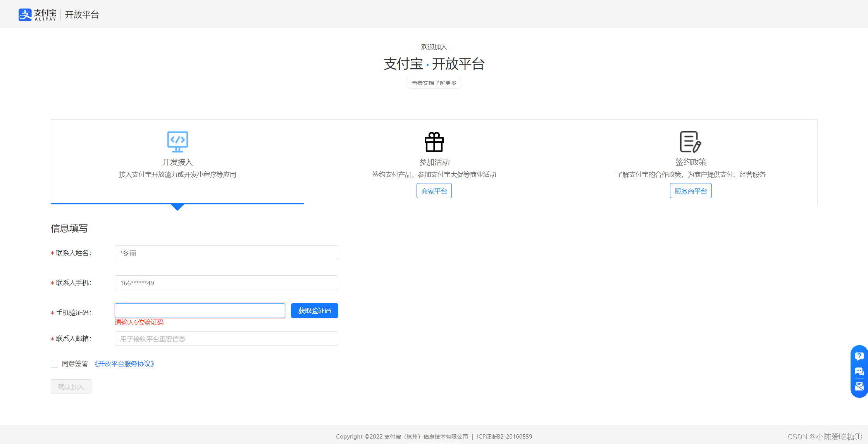Select the 参加活动 tab title
The height and width of the screenshot is (444, 868).
point(434,162)
